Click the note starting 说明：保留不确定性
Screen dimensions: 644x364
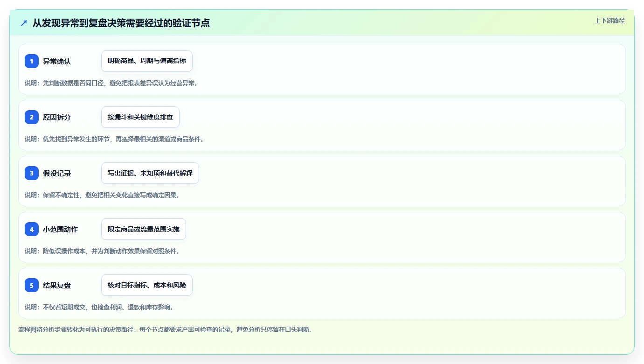point(103,195)
